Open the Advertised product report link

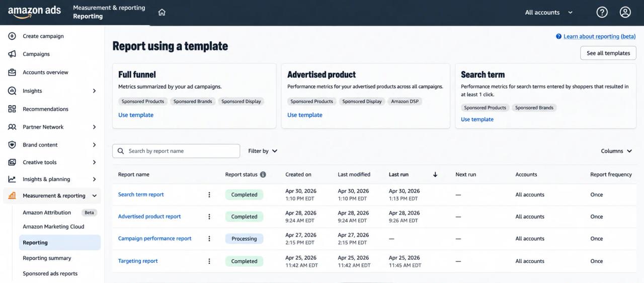[149, 217]
